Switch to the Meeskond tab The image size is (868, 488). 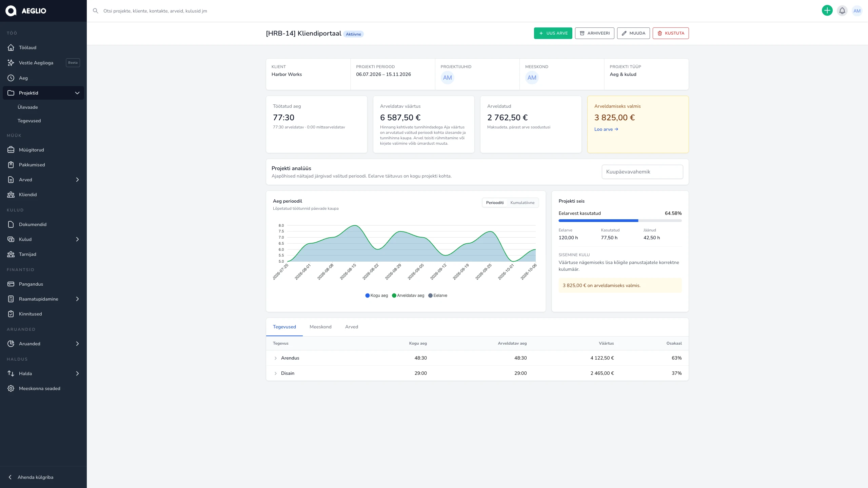point(320,327)
